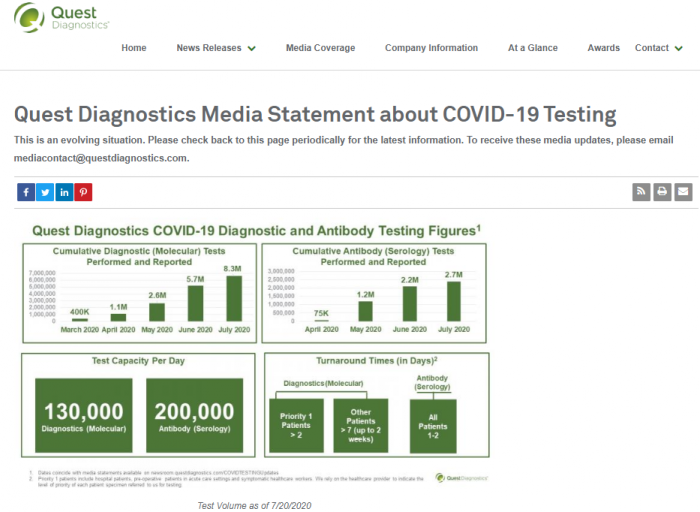This screenshot has width=700, height=512.
Task: Click the email page envelope icon
Action: (x=683, y=192)
